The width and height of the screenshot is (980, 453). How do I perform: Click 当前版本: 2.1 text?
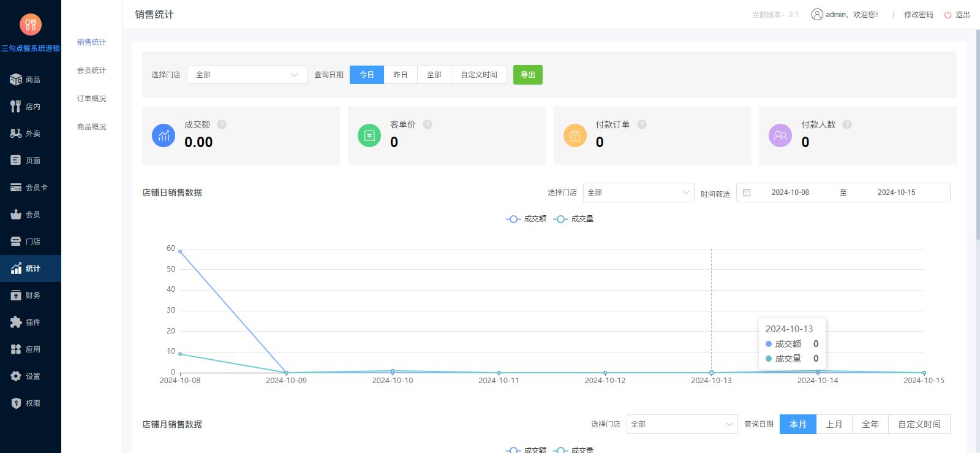[775, 15]
